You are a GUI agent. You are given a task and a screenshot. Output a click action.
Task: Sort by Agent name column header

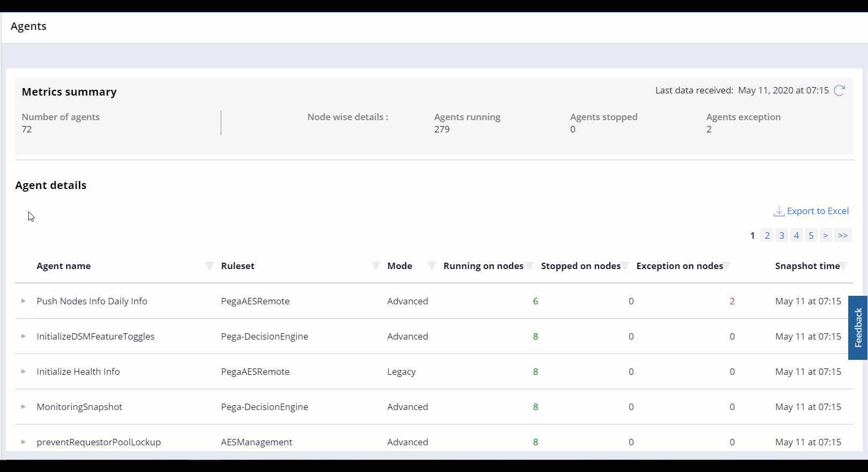pos(64,266)
